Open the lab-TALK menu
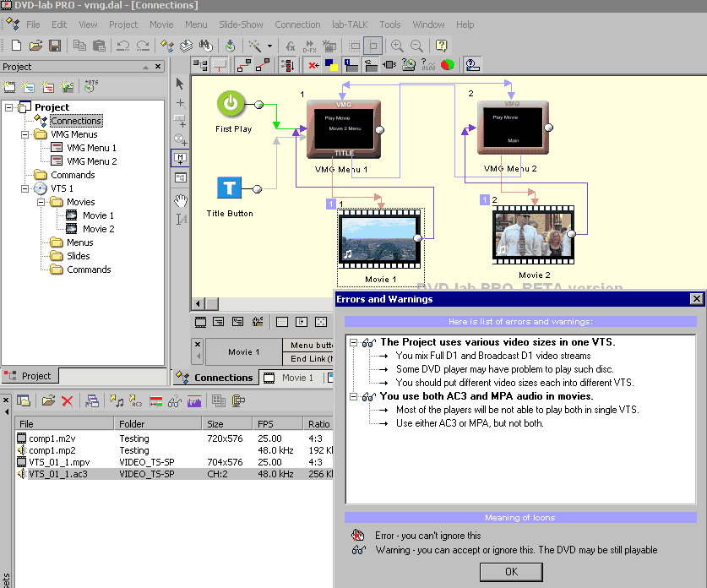The image size is (707, 588). click(350, 24)
